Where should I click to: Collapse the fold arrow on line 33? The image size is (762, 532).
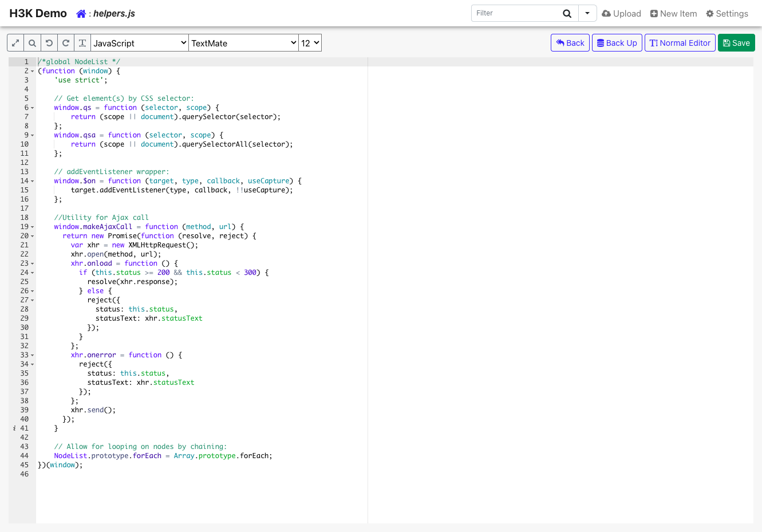tap(33, 355)
